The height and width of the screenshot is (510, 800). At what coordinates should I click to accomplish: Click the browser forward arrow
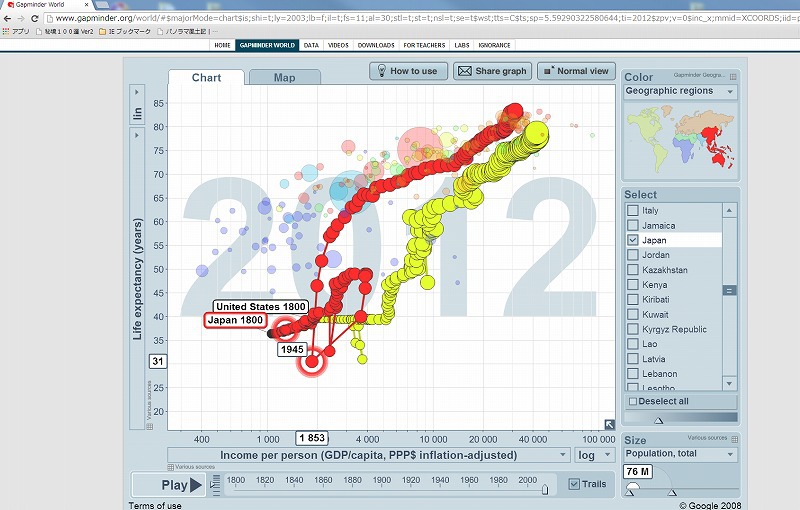point(21,18)
